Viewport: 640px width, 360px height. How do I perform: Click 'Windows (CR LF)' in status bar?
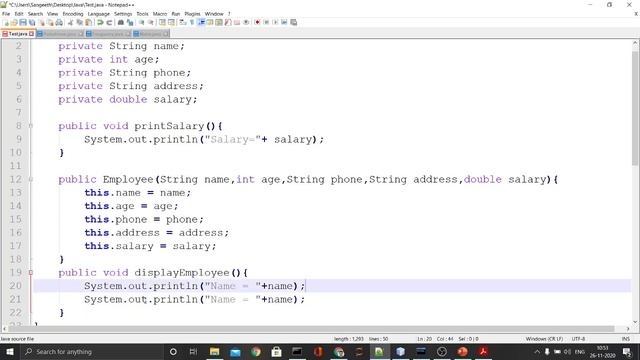click(544, 339)
